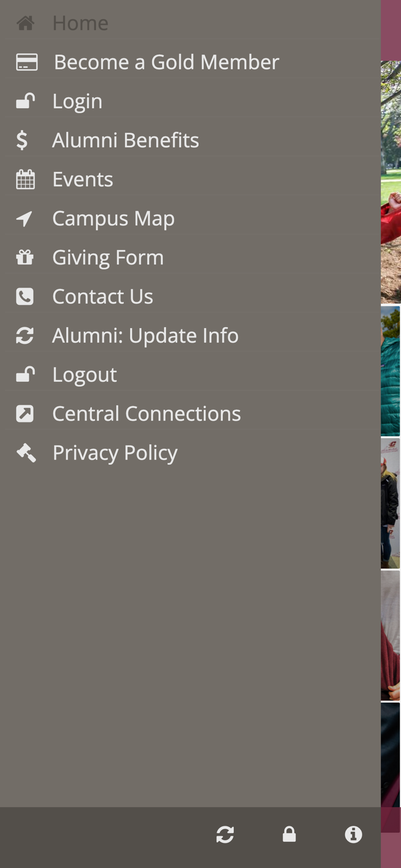Open the Privacy Policy
This screenshot has height=868, width=401.
click(x=115, y=452)
